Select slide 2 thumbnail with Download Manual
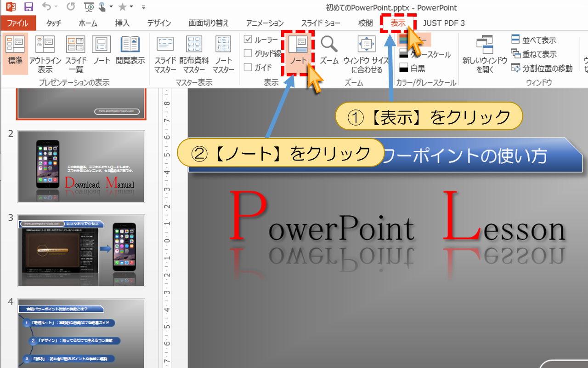 coord(81,167)
